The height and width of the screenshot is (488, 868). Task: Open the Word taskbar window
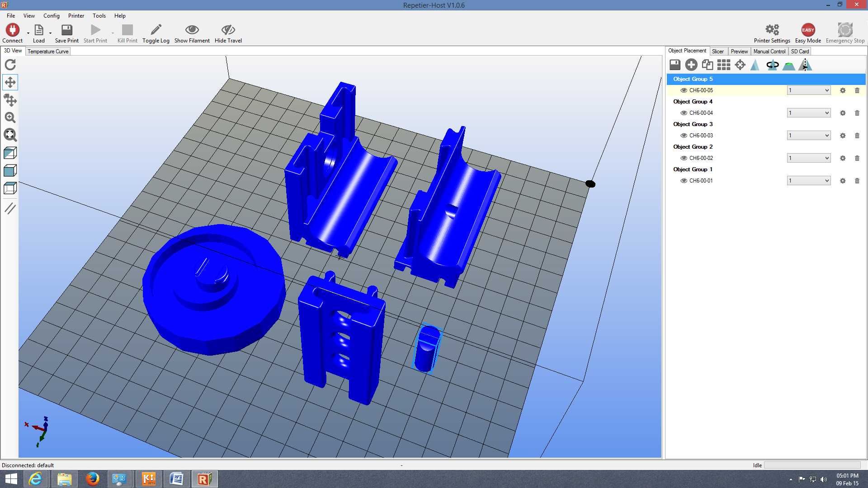[x=176, y=479]
